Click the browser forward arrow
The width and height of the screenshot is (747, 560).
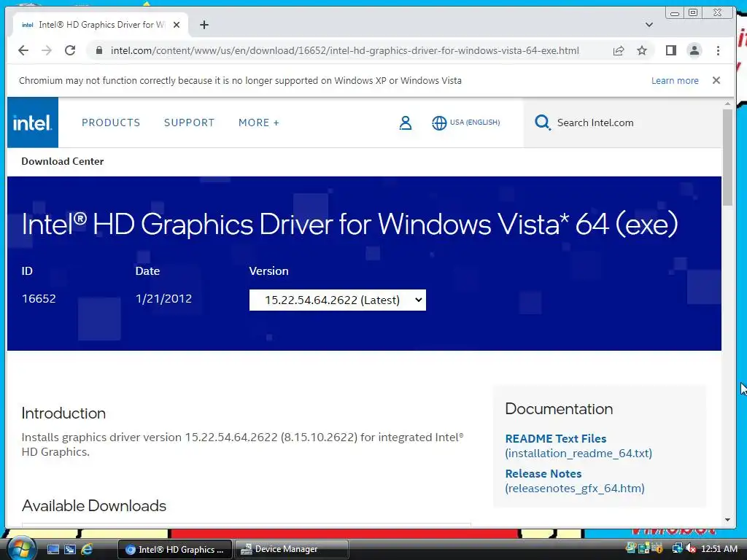(x=47, y=50)
